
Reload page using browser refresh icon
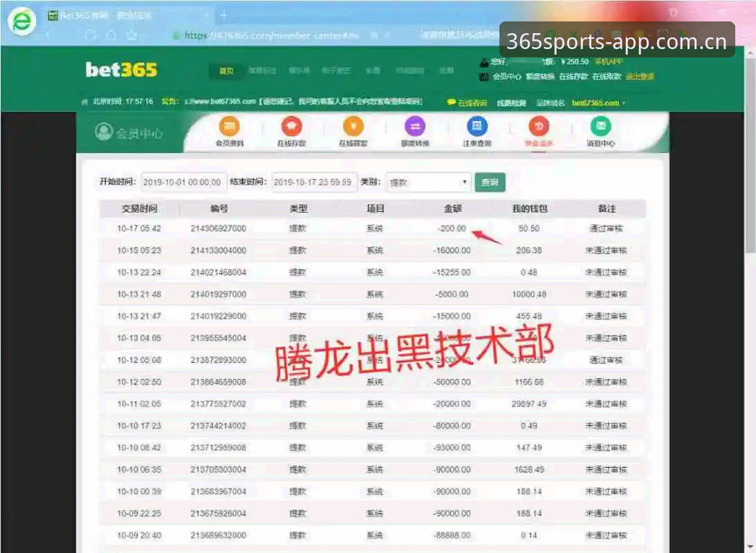pos(90,35)
